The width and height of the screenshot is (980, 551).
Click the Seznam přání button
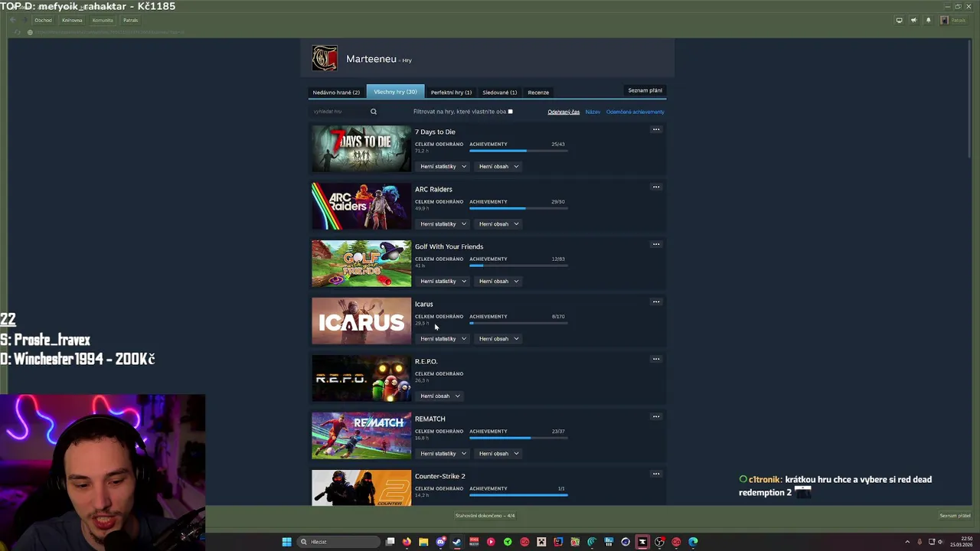[645, 90]
